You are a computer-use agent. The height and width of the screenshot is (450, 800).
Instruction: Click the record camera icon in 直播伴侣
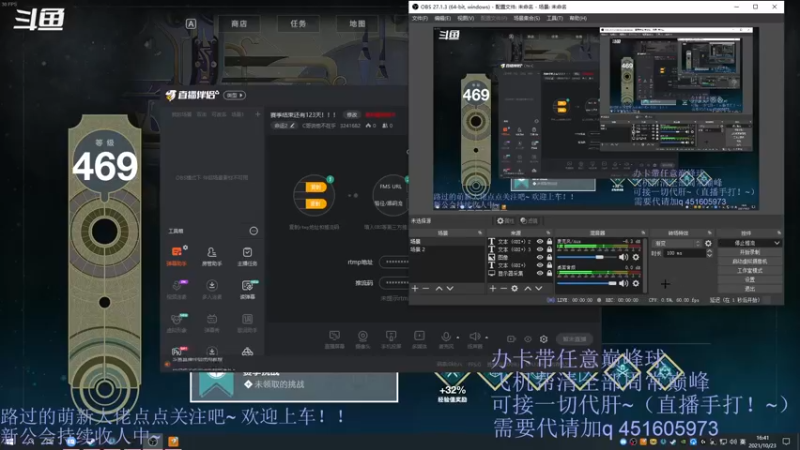511,339
